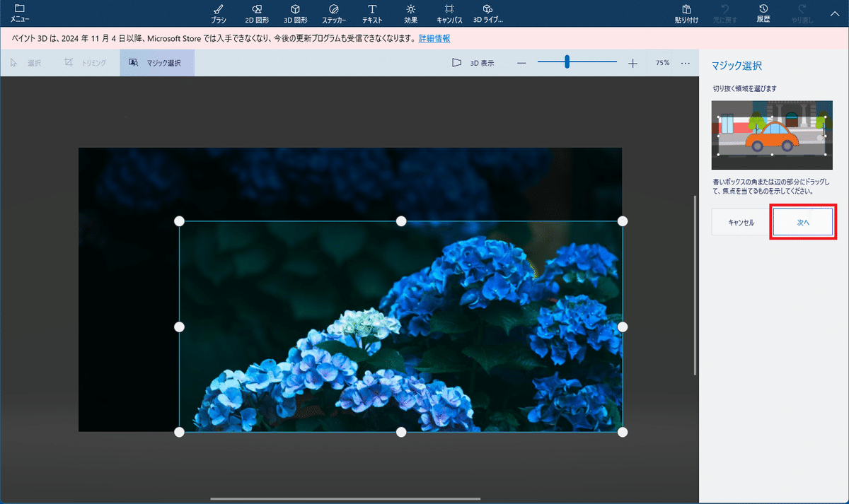Click the 貼り付け paste button

coord(686,13)
